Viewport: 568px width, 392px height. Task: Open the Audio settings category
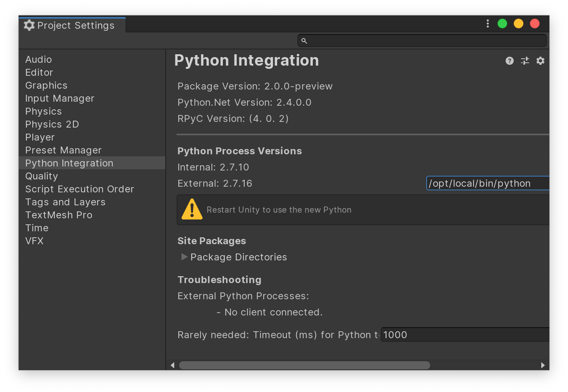[38, 60]
